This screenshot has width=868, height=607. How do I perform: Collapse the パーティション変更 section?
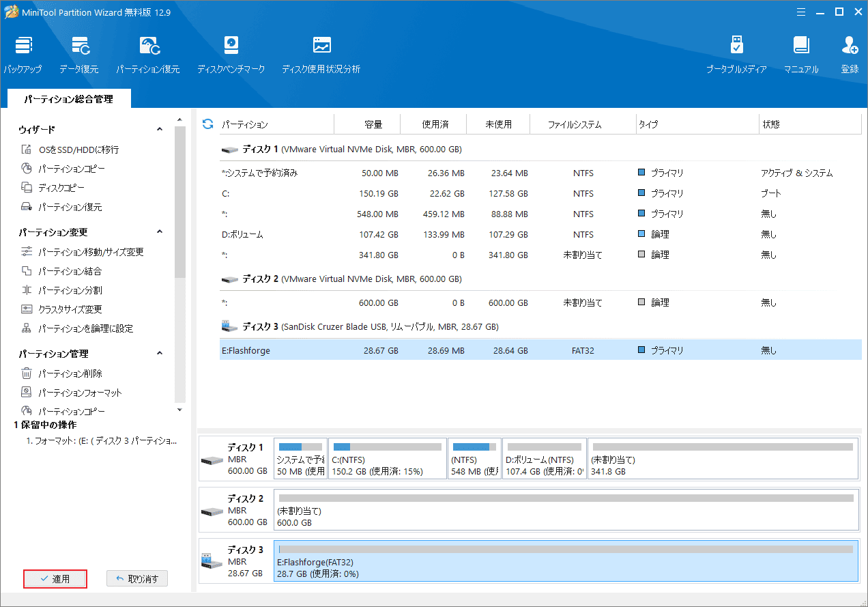tap(160, 232)
